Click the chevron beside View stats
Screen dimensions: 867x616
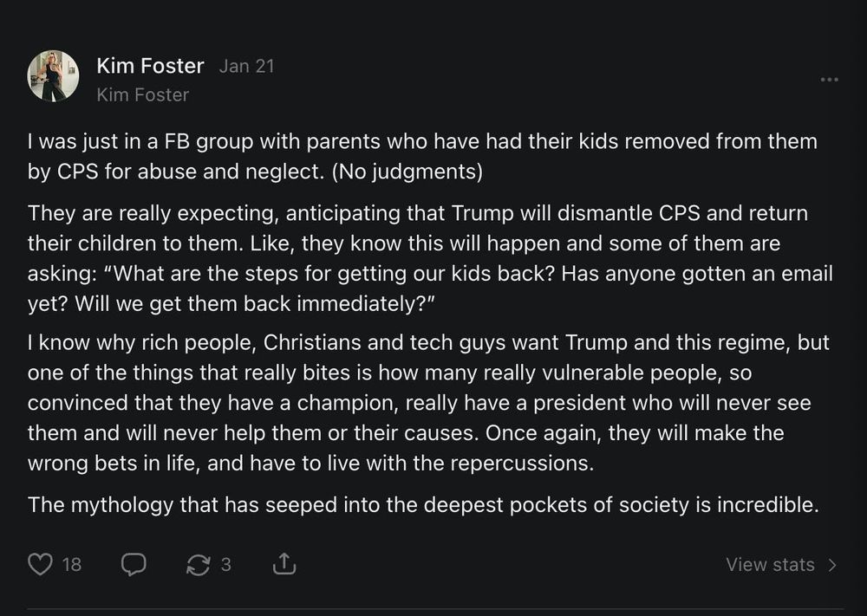coord(832,565)
